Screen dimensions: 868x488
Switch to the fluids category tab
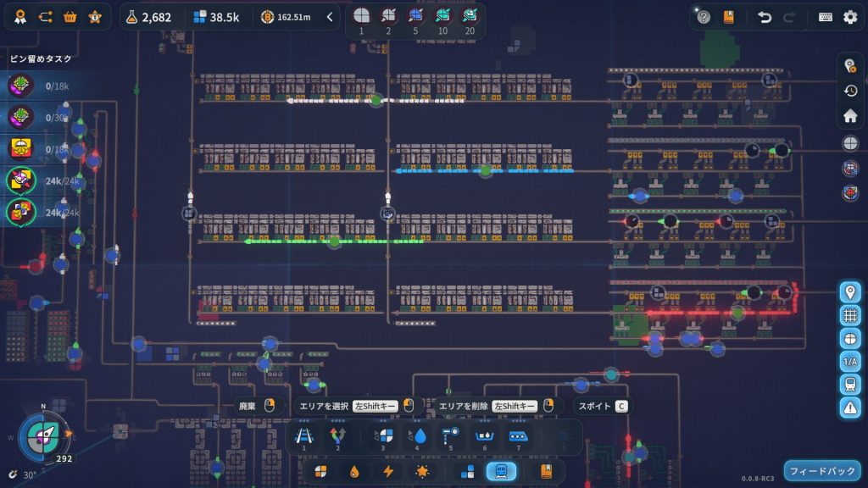355,471
